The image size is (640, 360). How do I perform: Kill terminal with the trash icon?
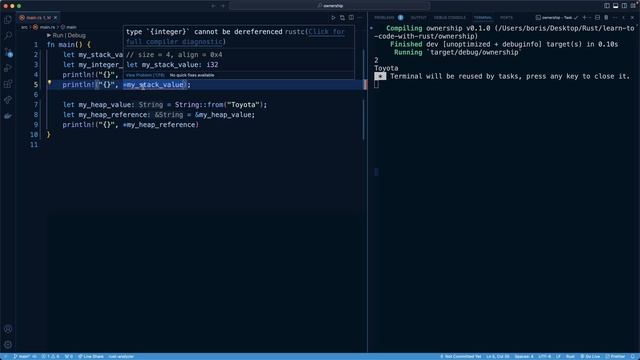click(606, 18)
